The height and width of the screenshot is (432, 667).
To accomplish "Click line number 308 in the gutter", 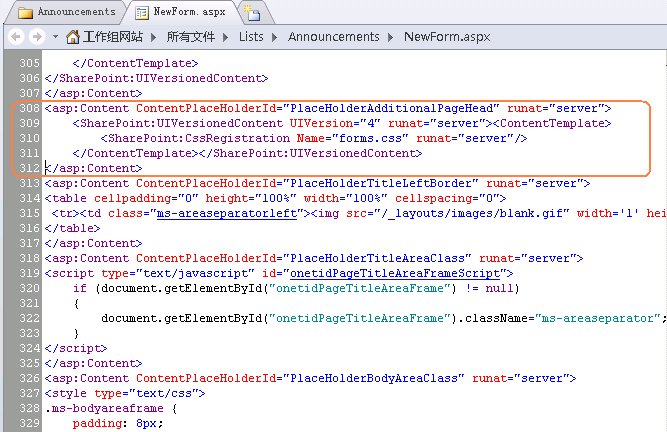I will [x=29, y=108].
